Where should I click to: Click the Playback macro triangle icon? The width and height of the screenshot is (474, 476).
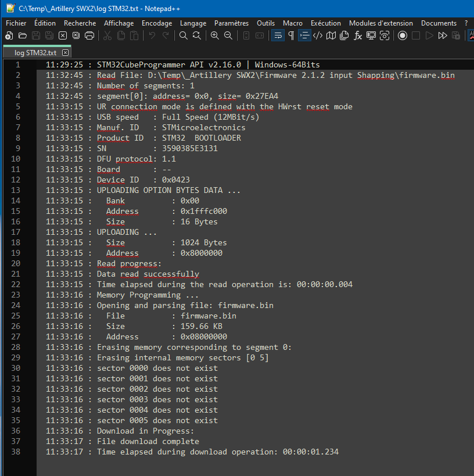click(x=429, y=35)
